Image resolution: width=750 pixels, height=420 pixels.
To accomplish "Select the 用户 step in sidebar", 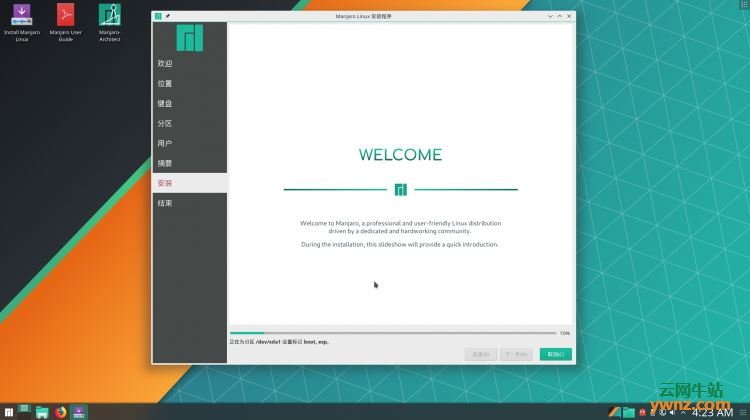I will [x=190, y=143].
